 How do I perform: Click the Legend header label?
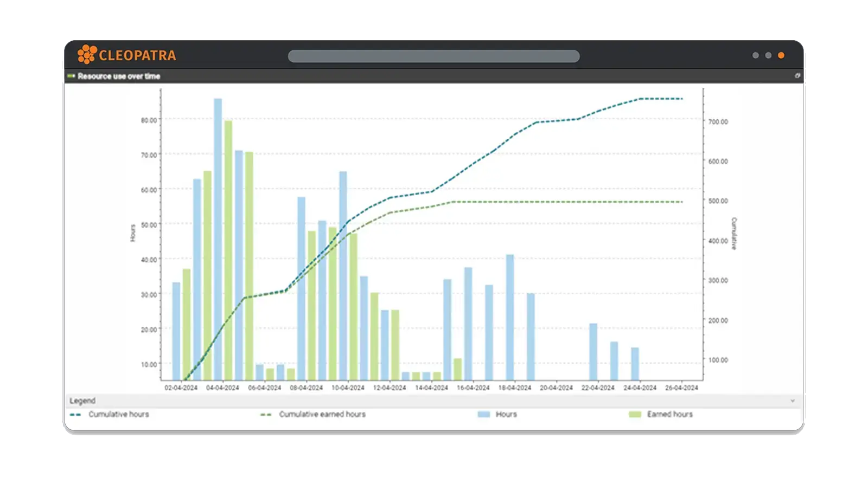tap(82, 401)
